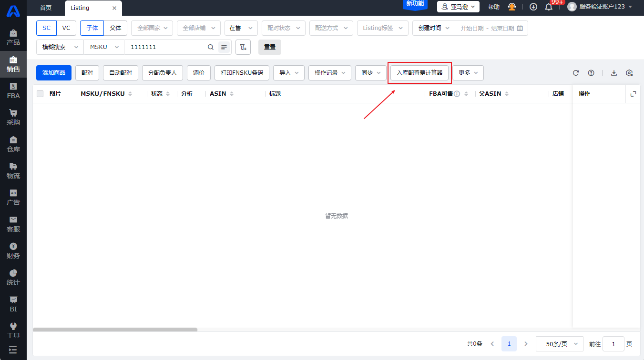Click the export download icon above table
Image resolution: width=644 pixels, height=360 pixels.
pyautogui.click(x=614, y=73)
